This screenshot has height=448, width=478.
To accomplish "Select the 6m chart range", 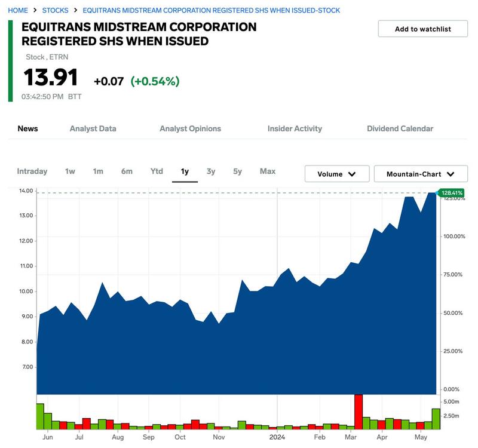I will click(127, 171).
